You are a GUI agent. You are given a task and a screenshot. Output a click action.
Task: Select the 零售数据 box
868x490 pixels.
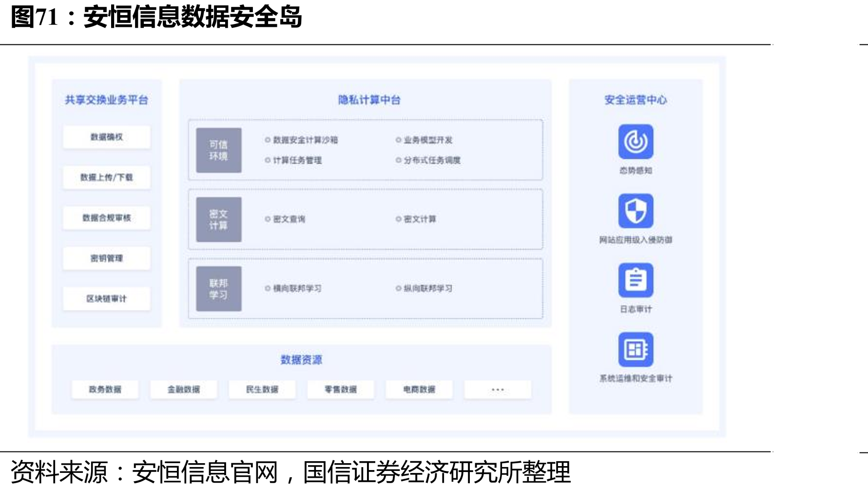coord(341,390)
